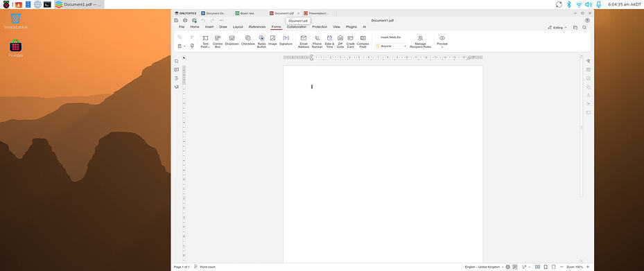
Task: Open Manage Recipient Roles
Action: pyautogui.click(x=420, y=42)
